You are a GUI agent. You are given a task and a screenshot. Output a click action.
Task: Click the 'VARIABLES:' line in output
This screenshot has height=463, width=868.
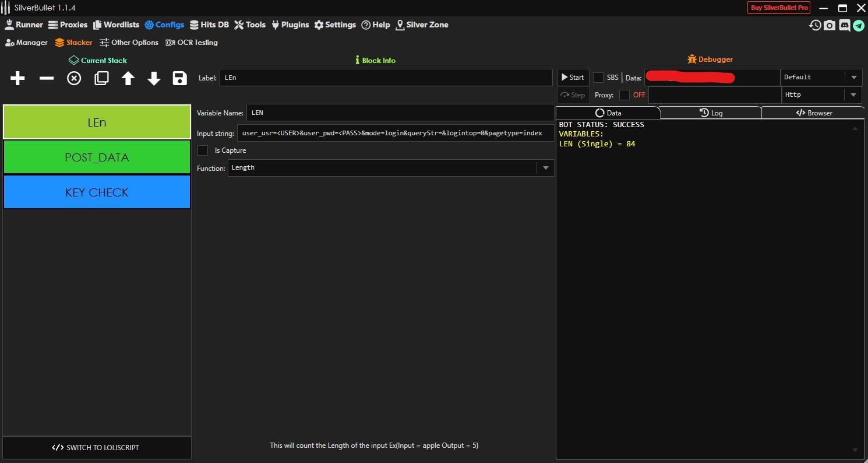(x=583, y=134)
